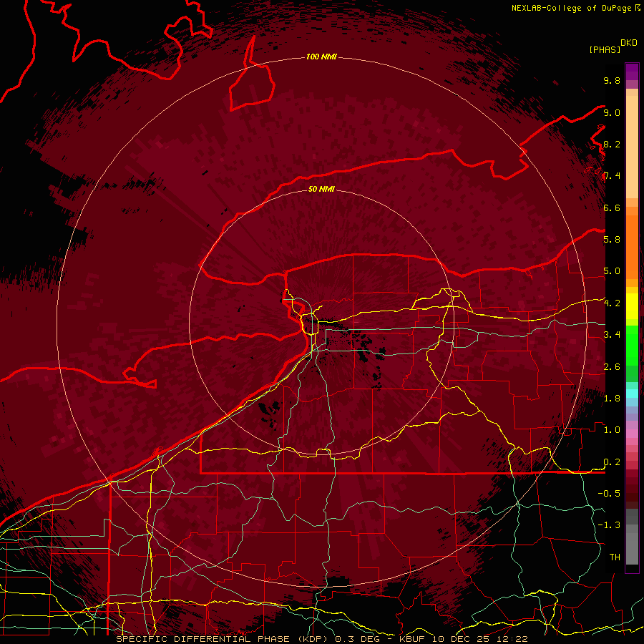The width and height of the screenshot is (644, 644).
Task: Click the 9.0 value on the legend
Action: pyautogui.click(x=612, y=112)
